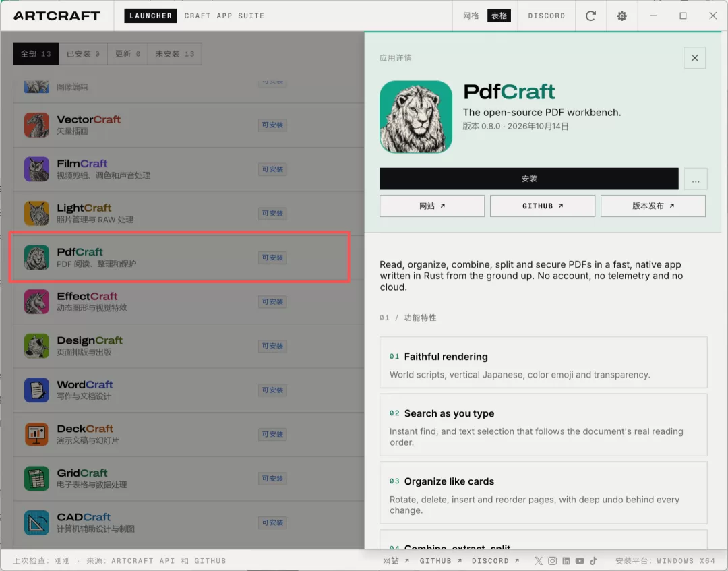Open the YouTube social icon

coord(580,561)
